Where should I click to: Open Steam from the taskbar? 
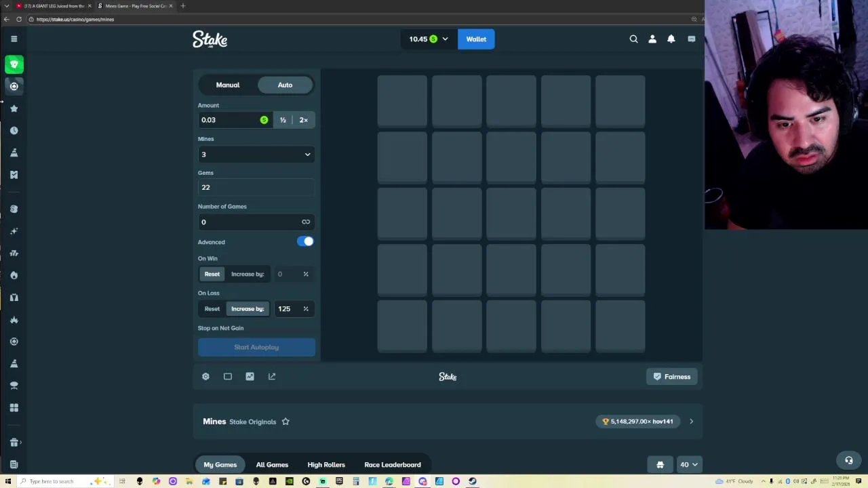[473, 481]
